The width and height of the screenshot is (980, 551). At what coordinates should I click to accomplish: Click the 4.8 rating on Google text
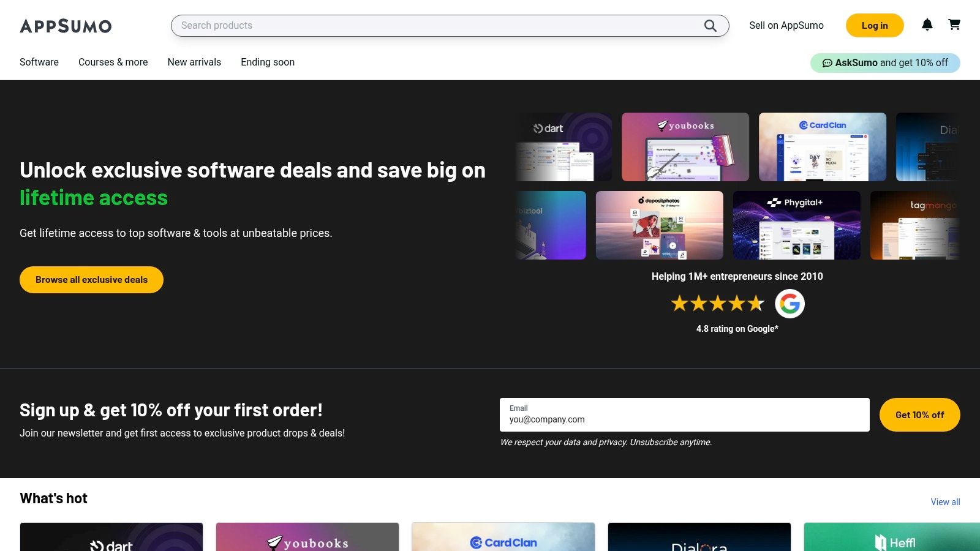pyautogui.click(x=737, y=329)
